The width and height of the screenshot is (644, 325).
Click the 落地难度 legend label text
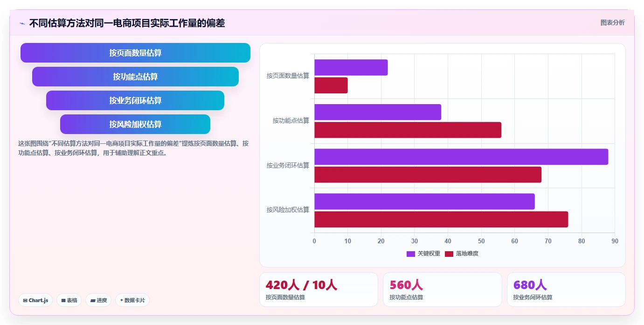(467, 254)
